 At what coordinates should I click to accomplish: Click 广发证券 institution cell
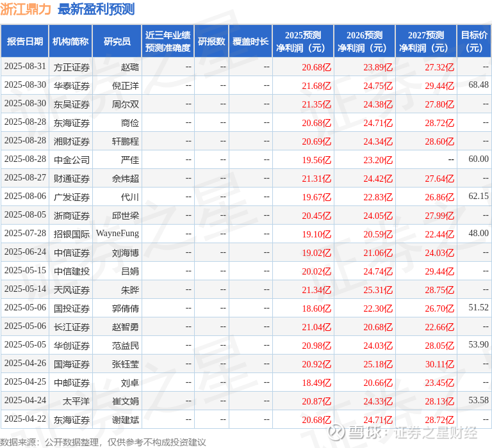(72, 197)
